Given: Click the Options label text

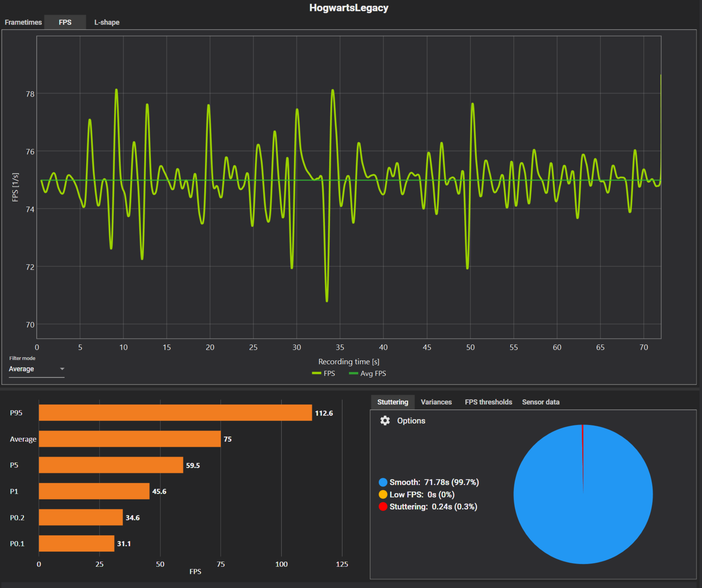Looking at the screenshot, I should click(x=411, y=421).
